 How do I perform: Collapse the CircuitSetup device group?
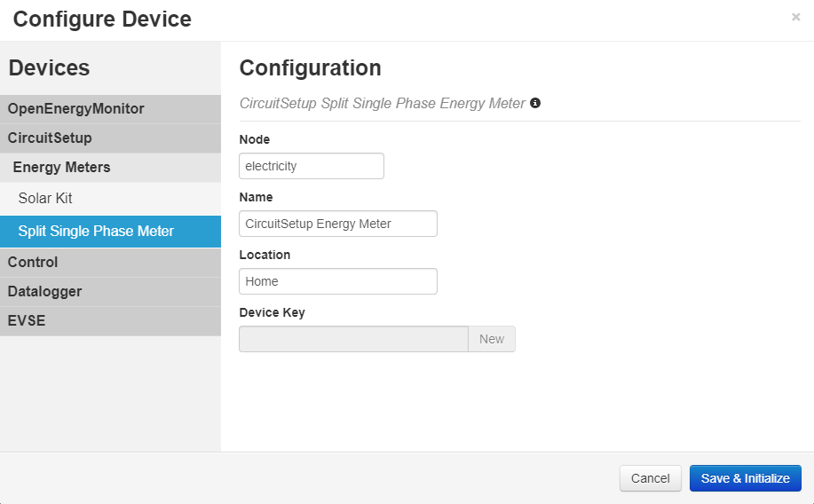[50, 138]
